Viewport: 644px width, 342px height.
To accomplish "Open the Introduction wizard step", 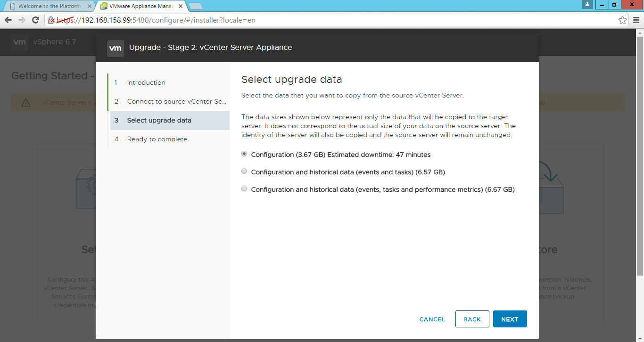I will (146, 82).
